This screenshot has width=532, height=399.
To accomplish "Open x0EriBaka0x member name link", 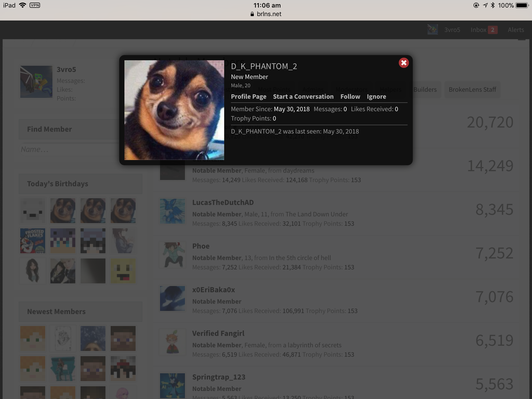I will (214, 290).
